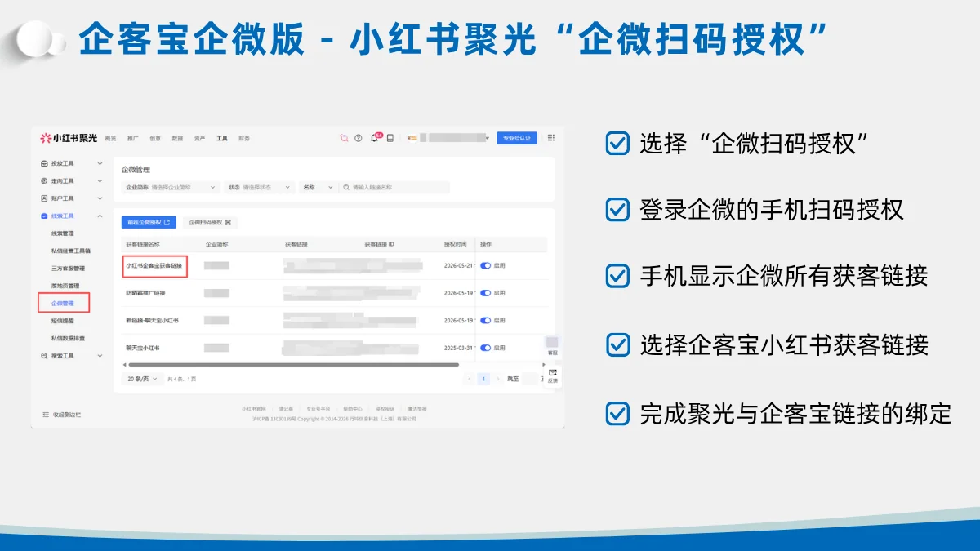This screenshot has height=551, width=980.
Task: Click the 收起侧边栏 label
Action: (x=67, y=415)
